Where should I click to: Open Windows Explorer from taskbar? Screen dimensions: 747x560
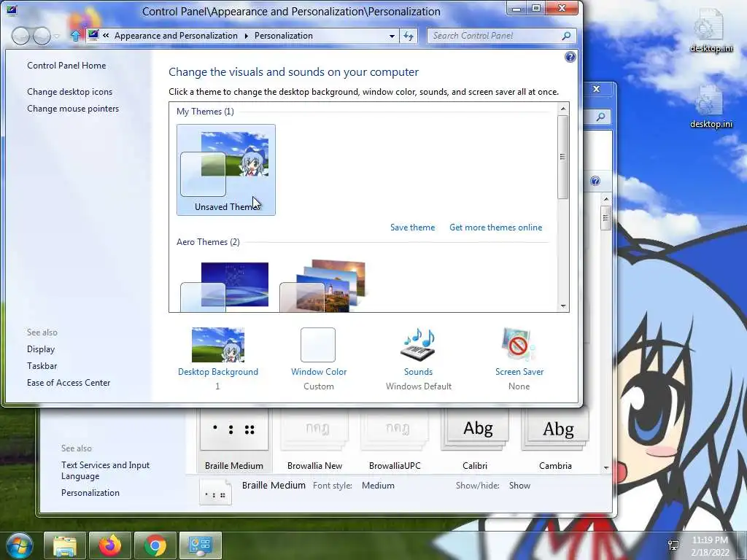point(65,545)
